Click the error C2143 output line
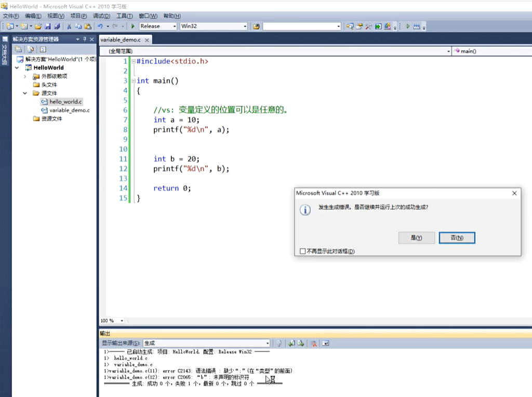532x397 pixels. (198, 371)
